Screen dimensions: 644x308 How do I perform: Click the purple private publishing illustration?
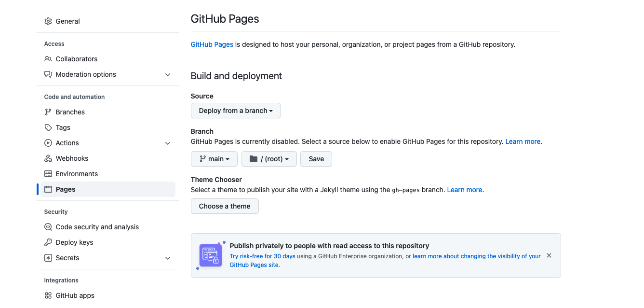point(210,255)
